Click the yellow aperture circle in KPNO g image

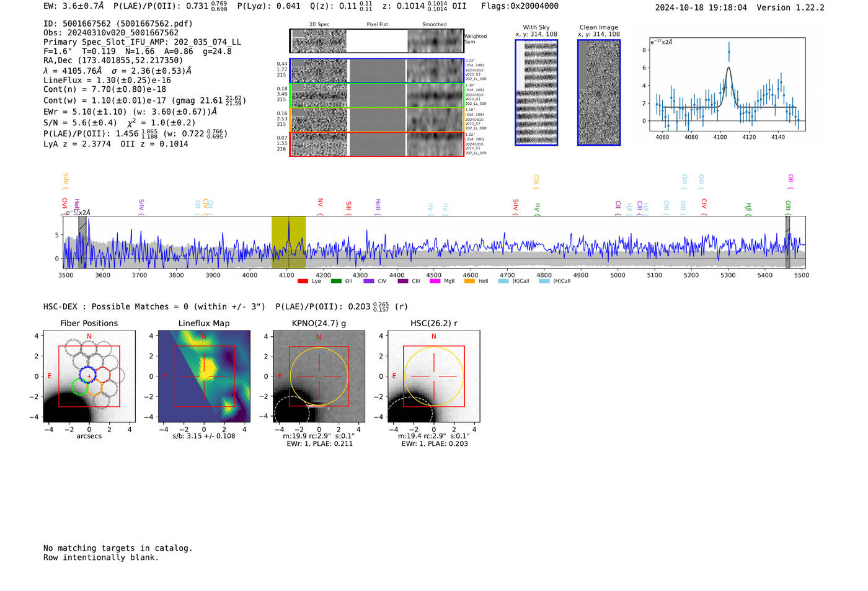(x=319, y=376)
